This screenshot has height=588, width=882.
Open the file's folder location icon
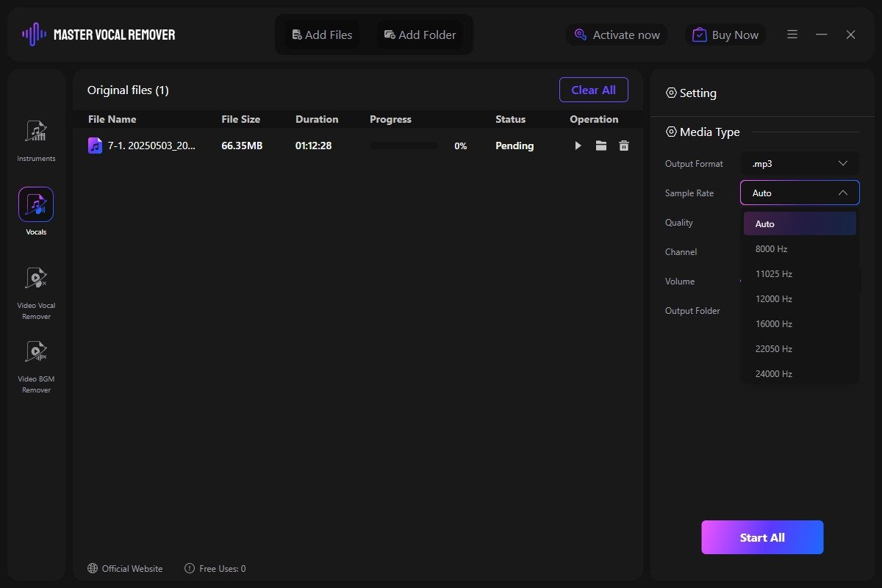tap(601, 146)
